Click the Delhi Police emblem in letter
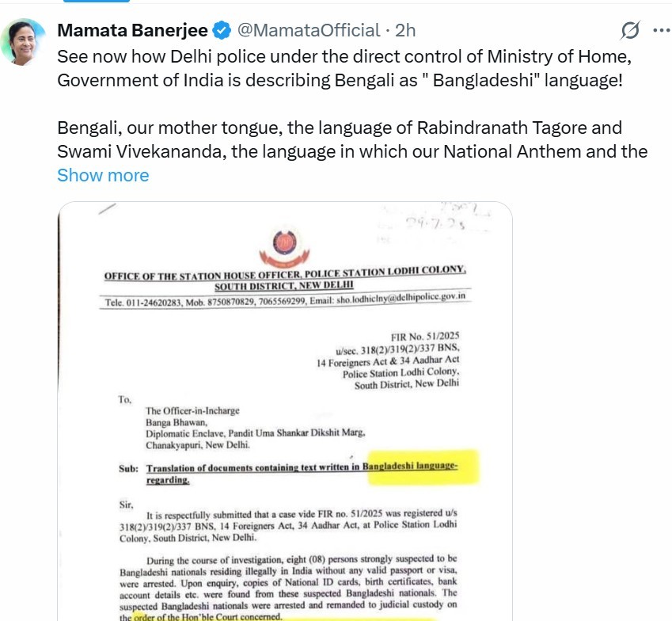The image size is (672, 621). click(x=285, y=248)
